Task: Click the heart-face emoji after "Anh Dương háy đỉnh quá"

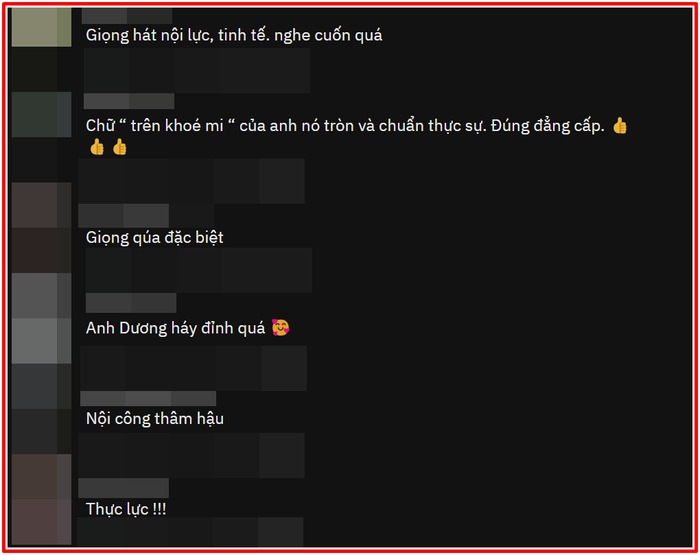Action: (x=281, y=328)
